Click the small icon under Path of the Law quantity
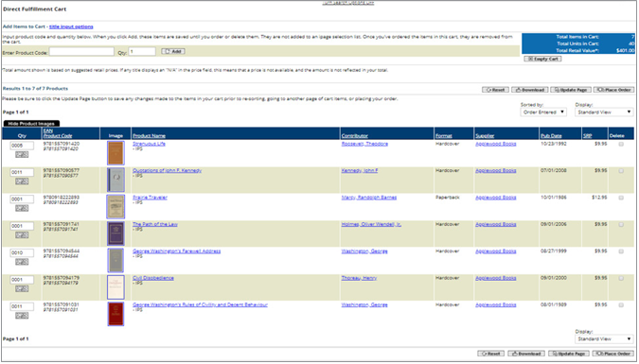Image resolution: width=639 pixels, height=364 pixels. tap(22, 234)
